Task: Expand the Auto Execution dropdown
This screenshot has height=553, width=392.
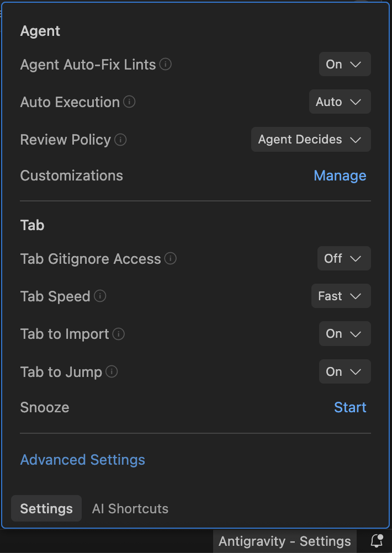Action: 340,102
